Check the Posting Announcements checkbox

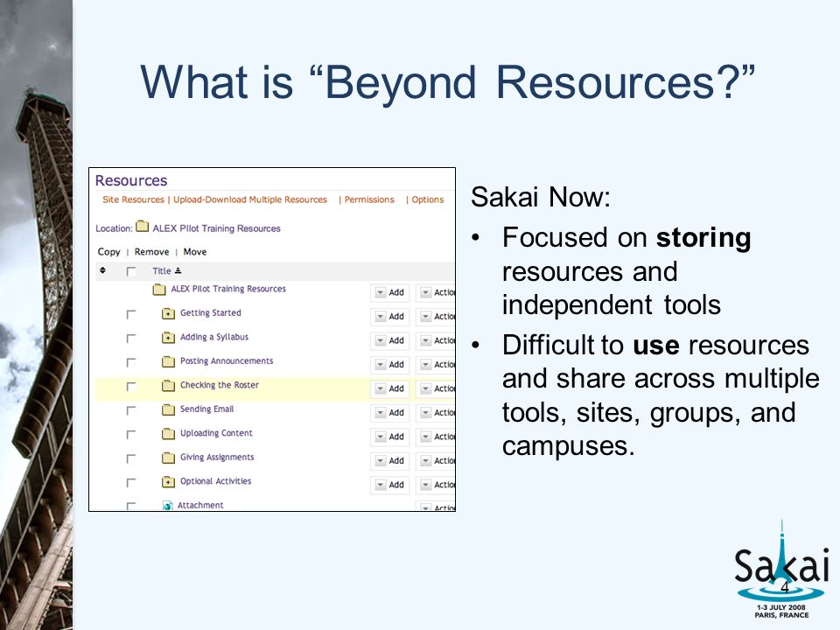[x=130, y=362]
